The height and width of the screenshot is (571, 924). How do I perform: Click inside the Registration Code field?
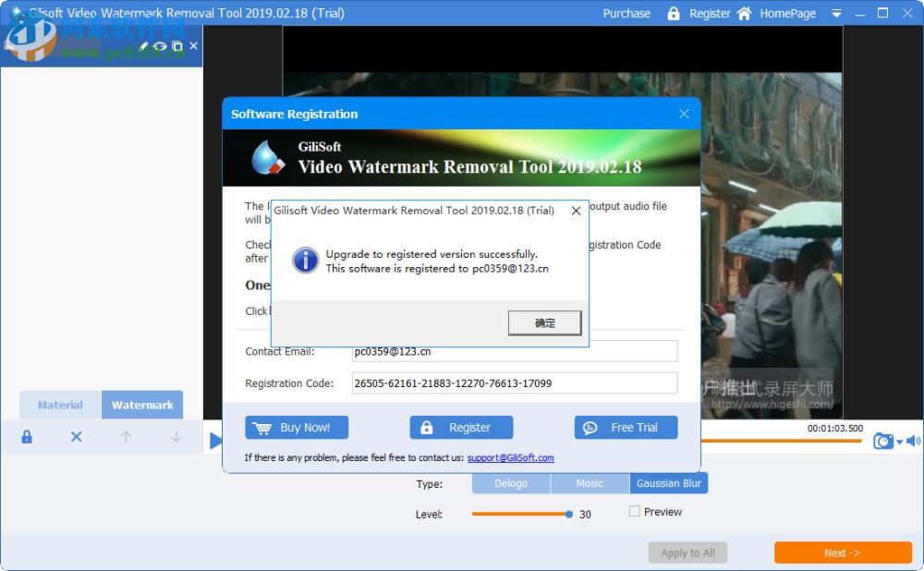coord(514,382)
